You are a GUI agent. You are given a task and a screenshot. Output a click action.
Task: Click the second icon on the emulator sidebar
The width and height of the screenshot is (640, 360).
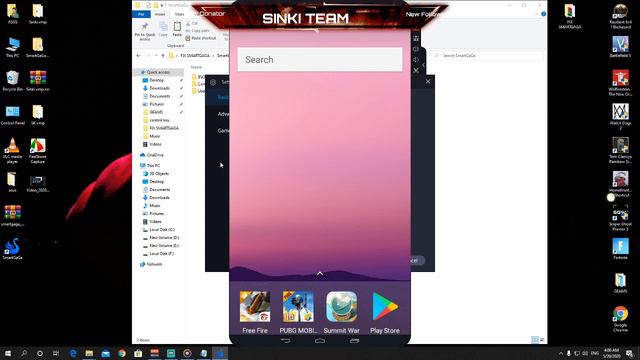click(416, 49)
